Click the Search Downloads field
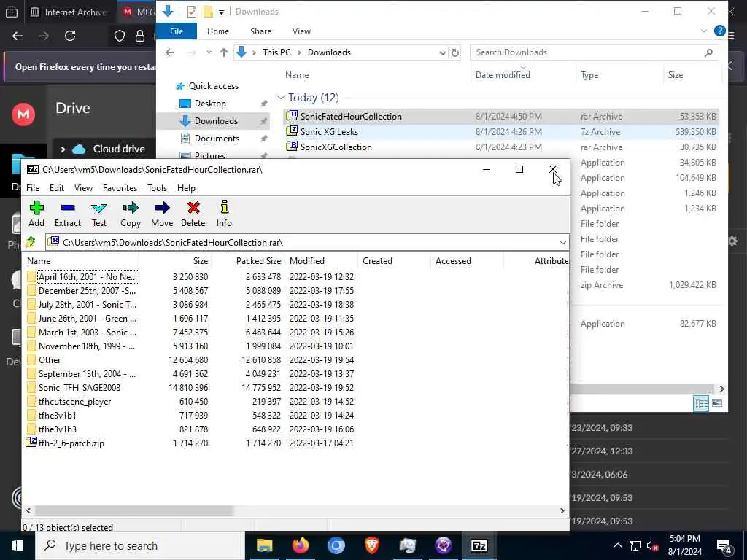 594,52
